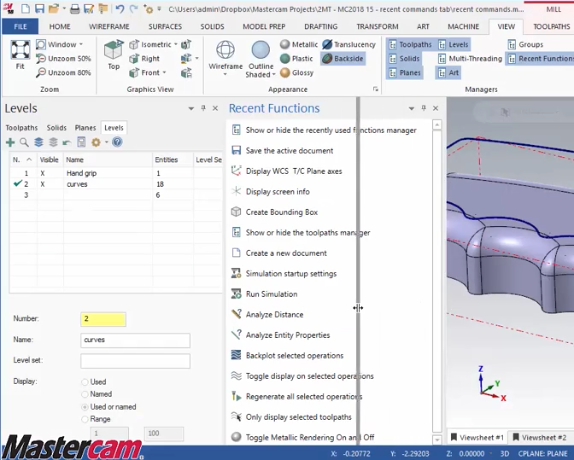This screenshot has height=460, width=574.
Task: Pin the Levels panel with the pushpin
Action: click(x=203, y=108)
